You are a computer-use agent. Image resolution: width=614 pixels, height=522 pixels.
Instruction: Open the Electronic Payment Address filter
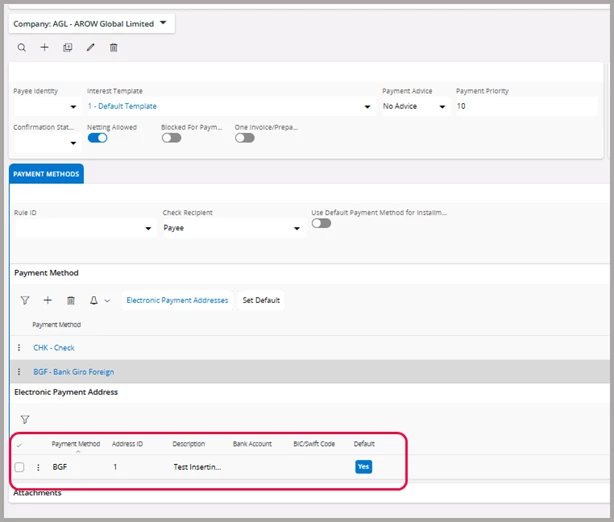[x=25, y=420]
